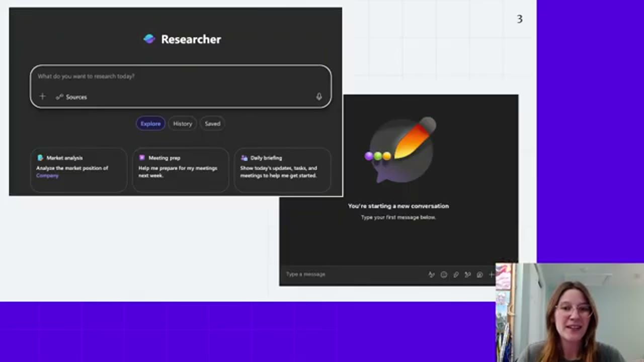644x362 pixels.
Task: Click the Daily briefing card icon
Action: pos(245,158)
